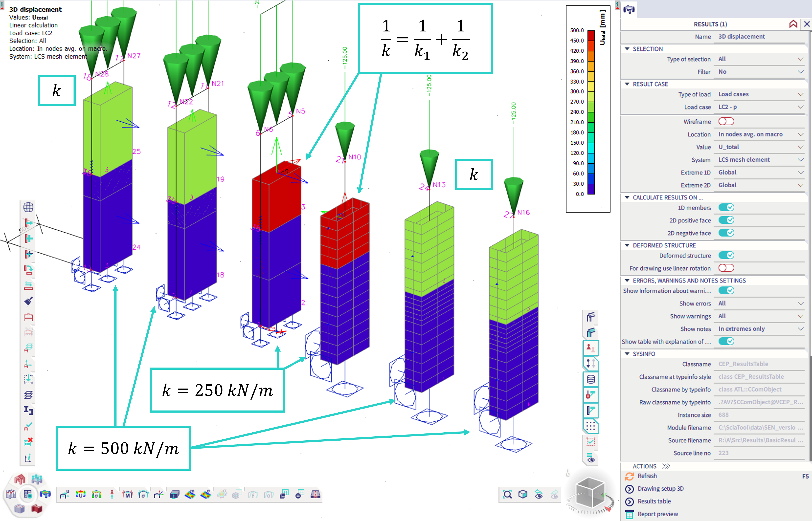This screenshot has height=521, width=812.
Task: Disable the 1D members toggle
Action: [x=726, y=207]
